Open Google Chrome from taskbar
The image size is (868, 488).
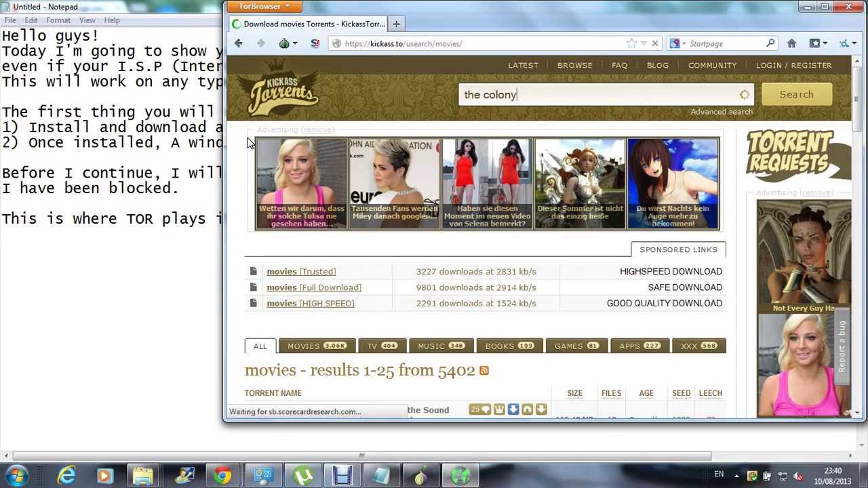click(x=222, y=476)
